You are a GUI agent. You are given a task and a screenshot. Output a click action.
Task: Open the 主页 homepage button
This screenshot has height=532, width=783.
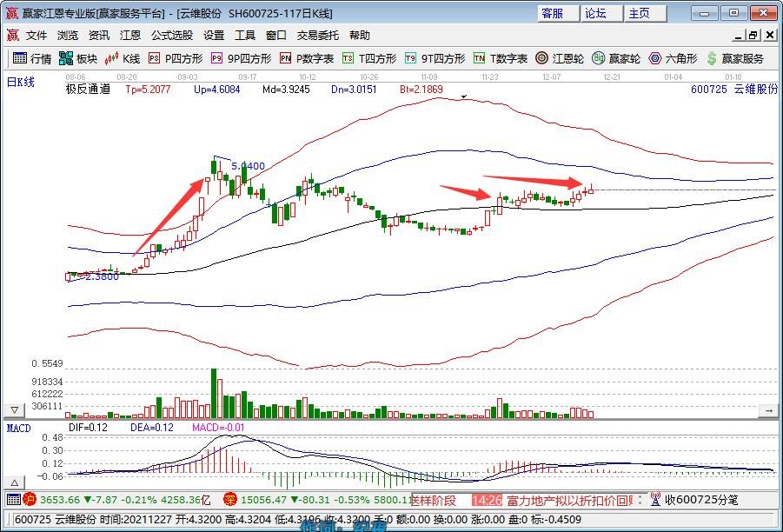pos(640,13)
